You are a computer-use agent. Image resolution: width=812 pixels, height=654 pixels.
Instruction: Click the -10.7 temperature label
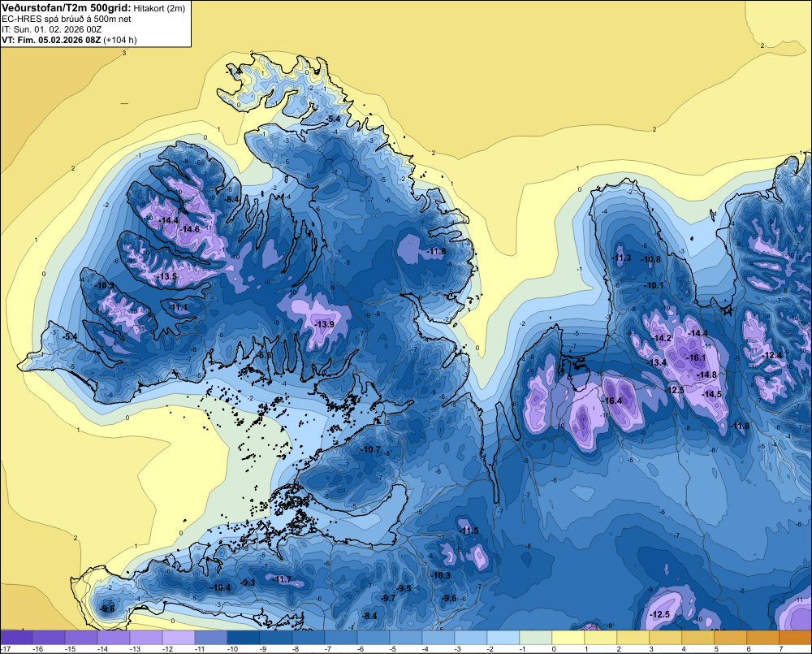(371, 449)
